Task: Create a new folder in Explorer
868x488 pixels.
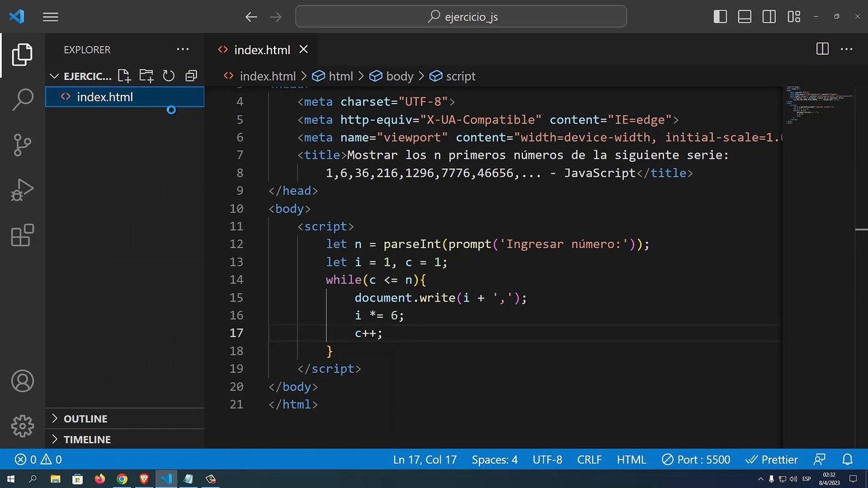Action: click(146, 76)
